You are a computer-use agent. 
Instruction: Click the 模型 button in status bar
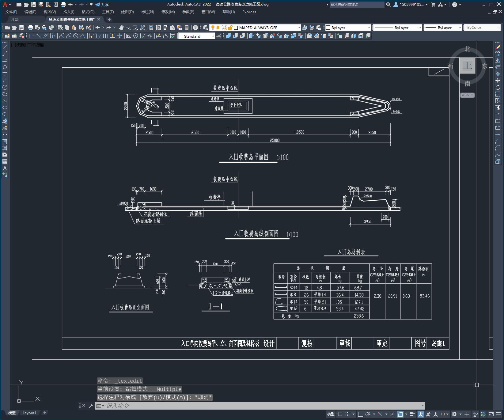(331, 414)
